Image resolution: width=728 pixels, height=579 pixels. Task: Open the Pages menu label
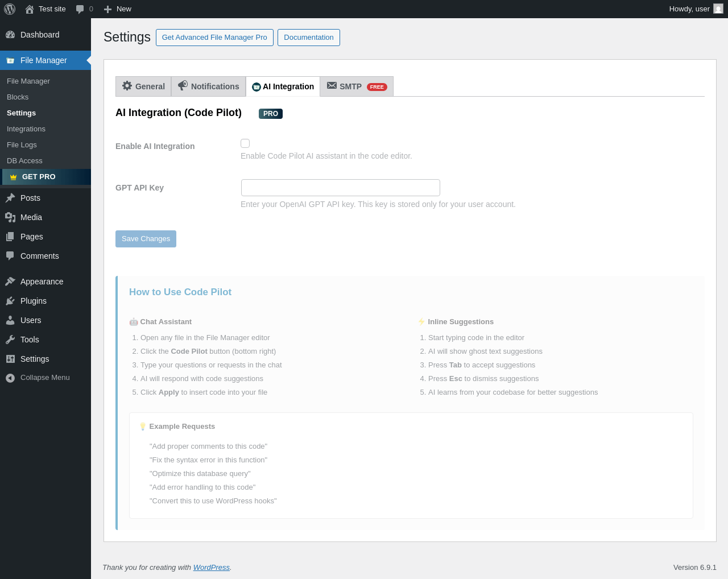click(32, 237)
